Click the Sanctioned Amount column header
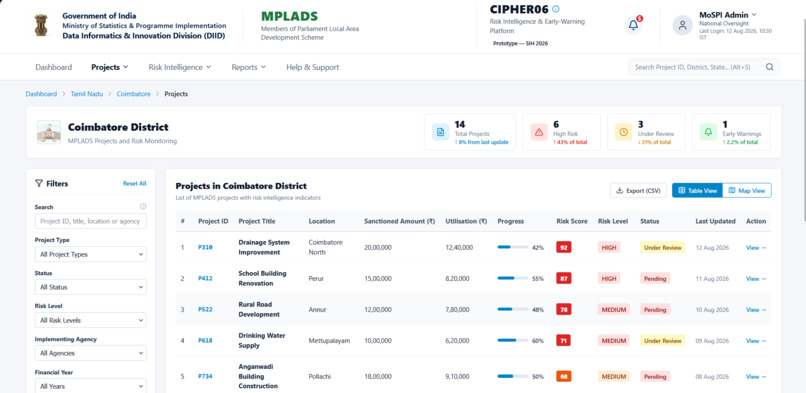This screenshot has width=806, height=393. tap(399, 221)
